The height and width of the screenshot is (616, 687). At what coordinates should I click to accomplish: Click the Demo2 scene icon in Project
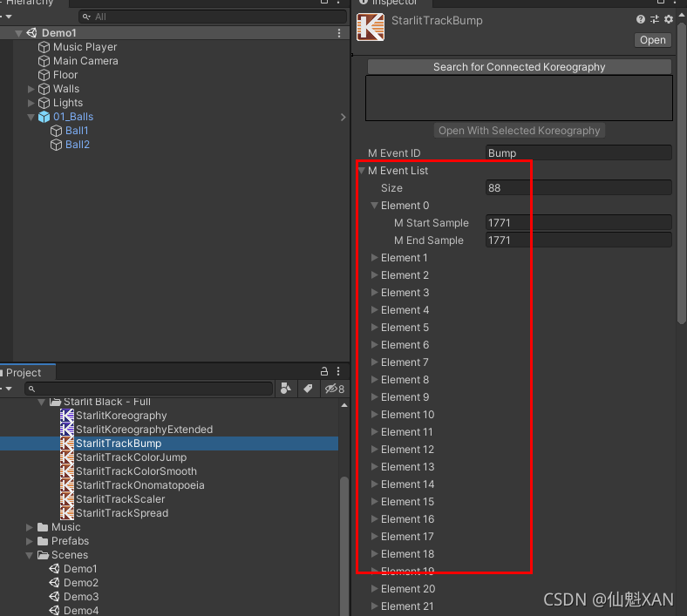click(x=54, y=583)
